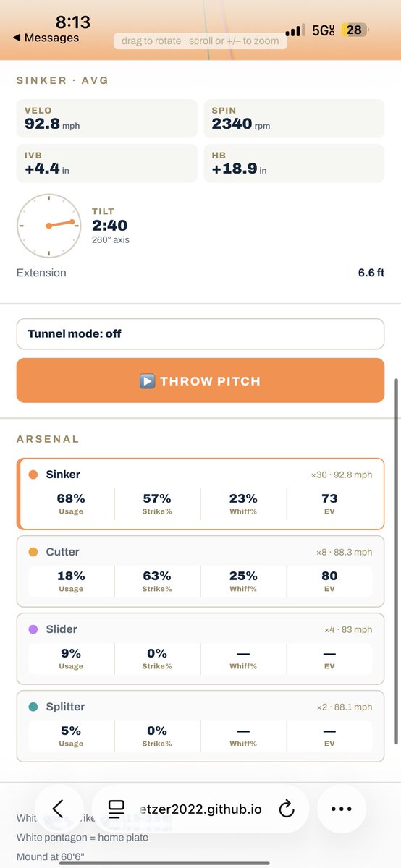The height and width of the screenshot is (868, 401).
Task: Tap the teal Splitter color dot
Action: click(33, 707)
